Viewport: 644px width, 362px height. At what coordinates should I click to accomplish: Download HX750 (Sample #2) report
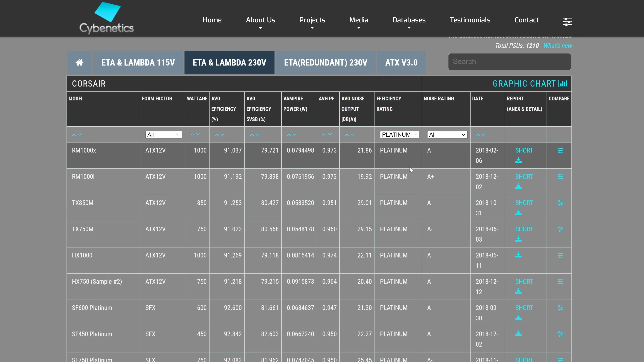518,292
